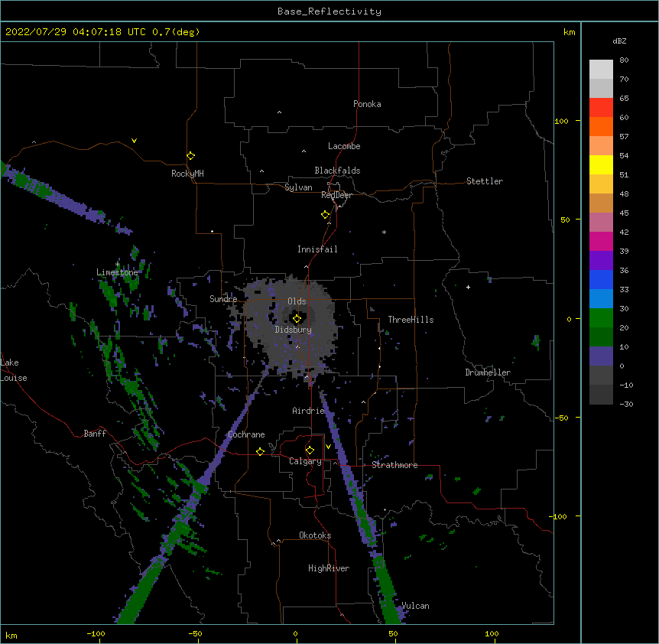The image size is (659, 644).
Task: Click the Airdrie city label
Action: click(308, 411)
